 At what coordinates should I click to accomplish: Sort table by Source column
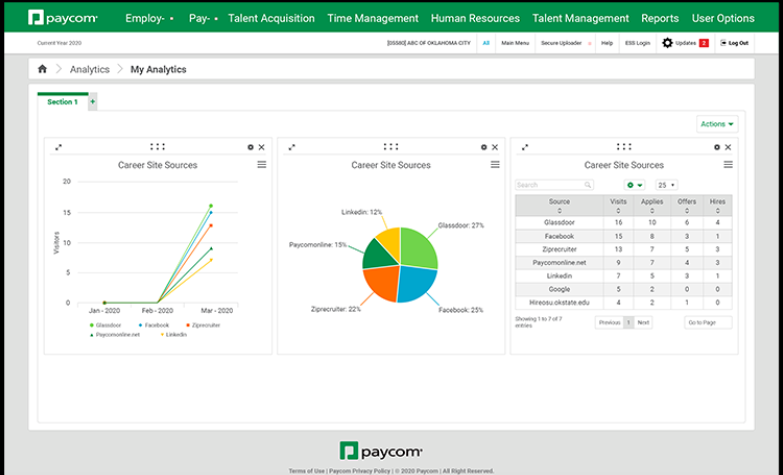[559, 205]
